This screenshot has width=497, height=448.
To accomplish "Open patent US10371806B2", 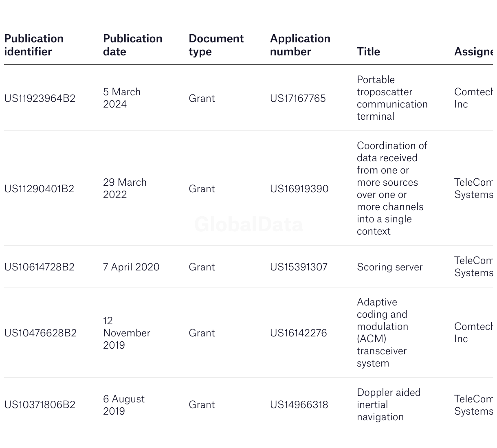I will pos(40,405).
